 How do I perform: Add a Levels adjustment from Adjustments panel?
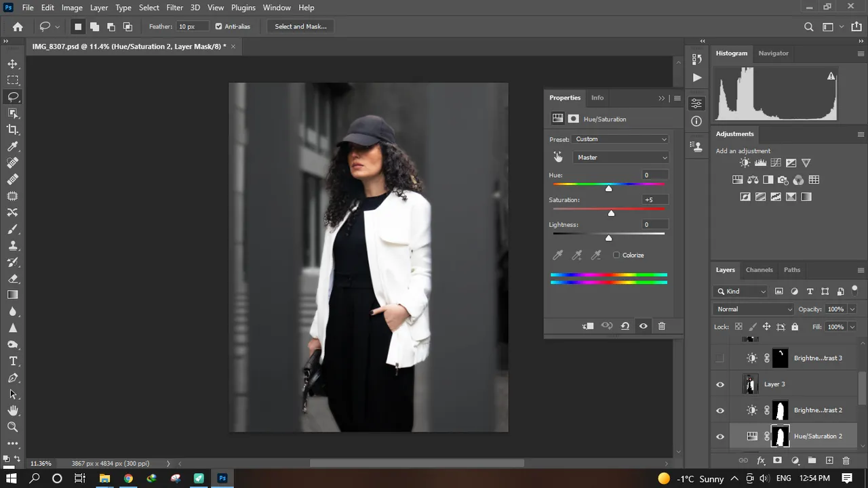tap(760, 163)
